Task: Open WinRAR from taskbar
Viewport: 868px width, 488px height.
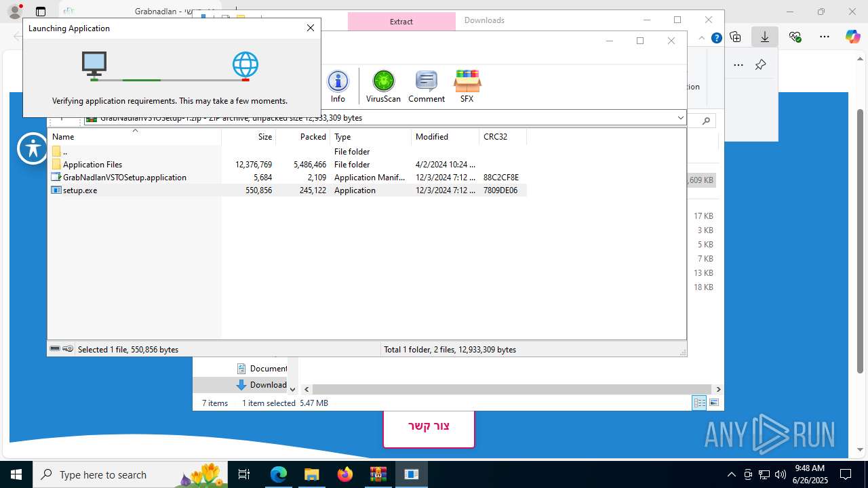Action: tap(378, 474)
